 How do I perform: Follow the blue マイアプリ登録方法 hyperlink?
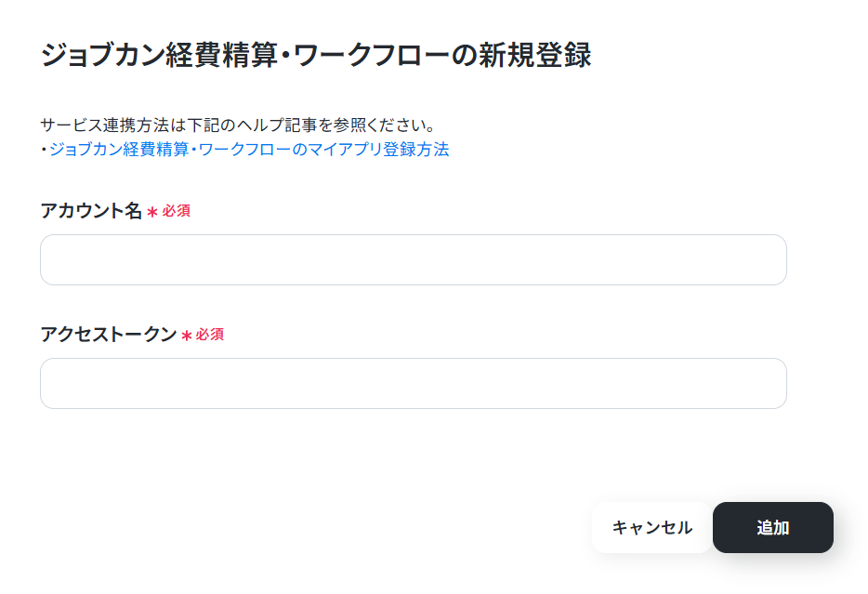pyautogui.click(x=249, y=150)
